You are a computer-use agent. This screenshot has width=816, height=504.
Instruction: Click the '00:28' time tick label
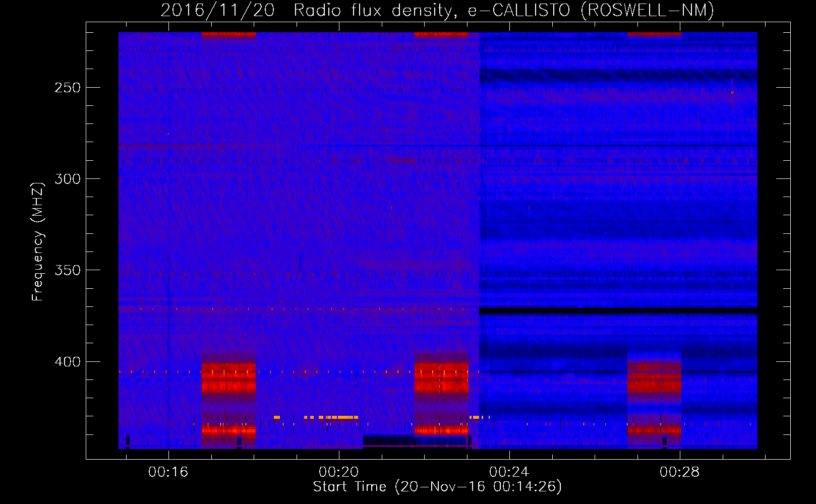(679, 472)
